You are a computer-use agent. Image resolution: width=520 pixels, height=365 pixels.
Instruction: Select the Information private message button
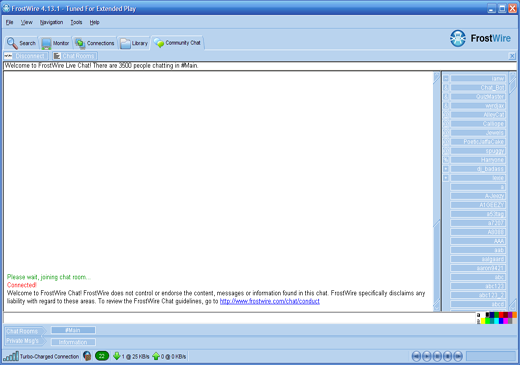tap(73, 342)
